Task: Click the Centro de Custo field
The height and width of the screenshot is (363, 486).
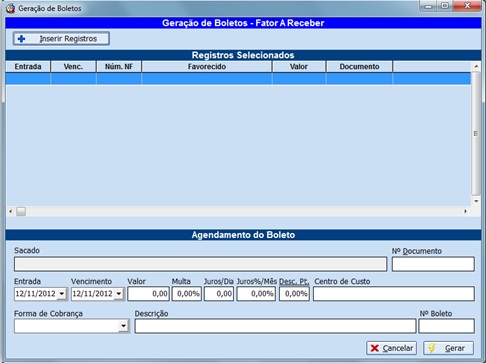Action: pos(394,294)
